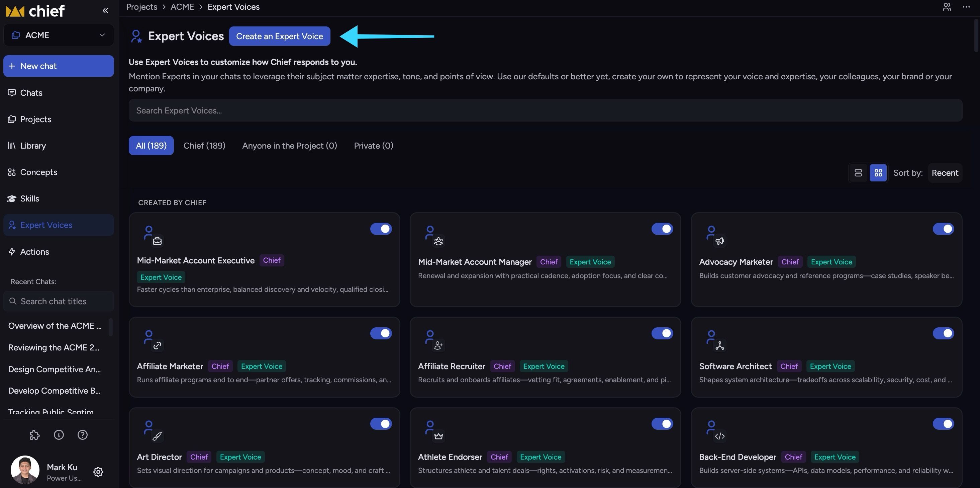Click the Advocacy Marketer megaphone icon
980x488 pixels.
tap(719, 241)
